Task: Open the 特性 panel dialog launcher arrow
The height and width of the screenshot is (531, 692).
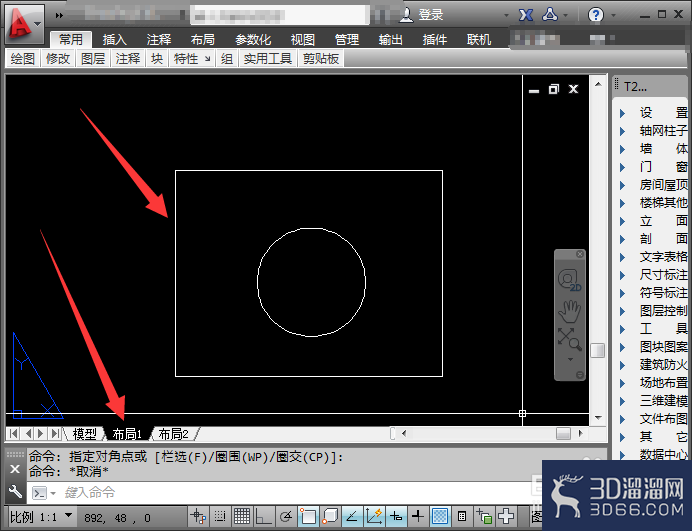Action: 207,58
